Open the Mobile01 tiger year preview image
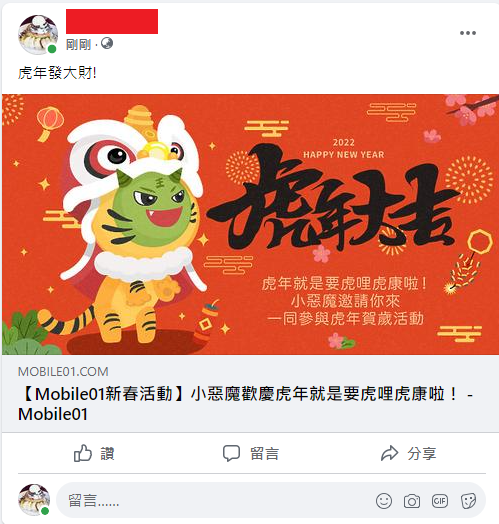This screenshot has width=499, height=524. pos(250,224)
